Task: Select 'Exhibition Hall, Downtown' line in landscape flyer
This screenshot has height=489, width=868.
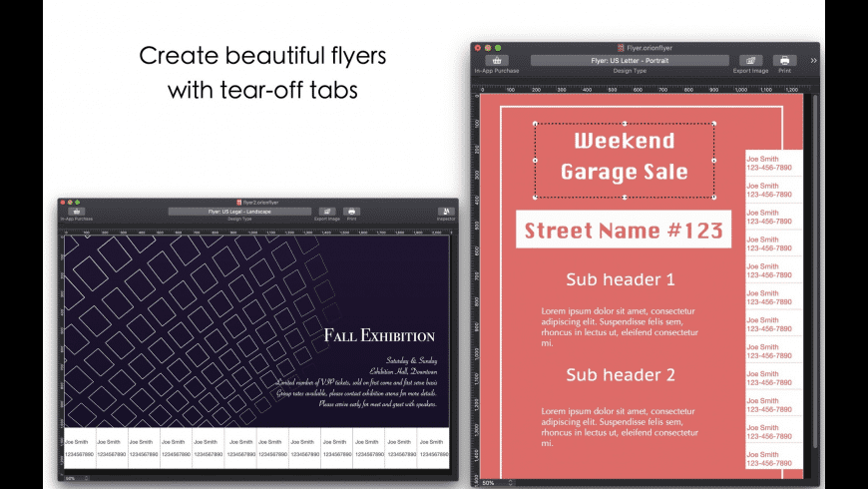Action: pyautogui.click(x=403, y=371)
